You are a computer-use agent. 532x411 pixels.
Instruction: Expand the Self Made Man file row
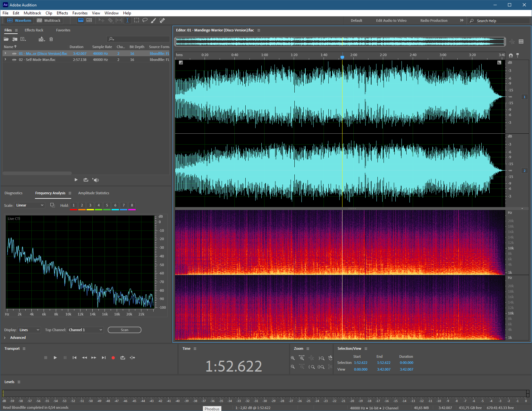(x=5, y=59)
